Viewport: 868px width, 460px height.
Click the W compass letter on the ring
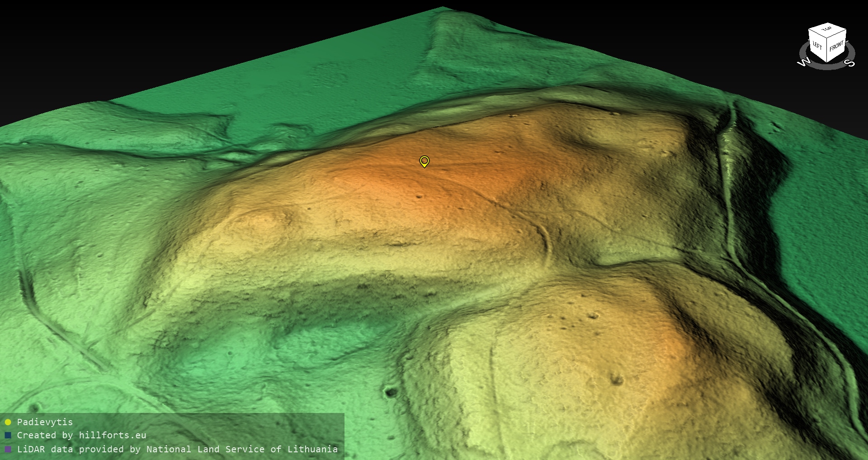coord(804,62)
